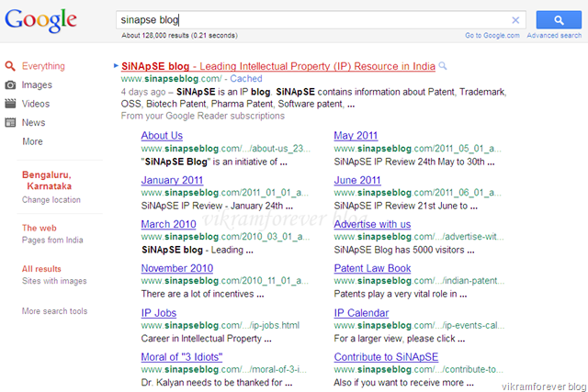Select All results filter
The height and width of the screenshot is (392, 588).
pos(41,269)
